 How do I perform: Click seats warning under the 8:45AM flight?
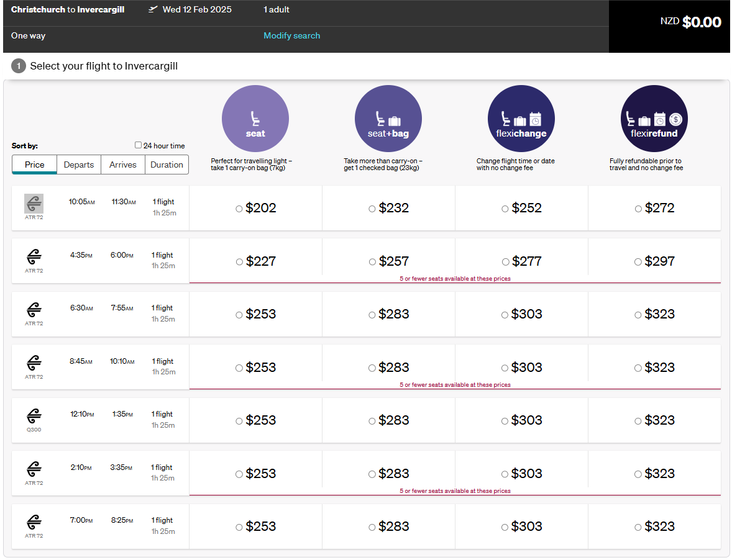pos(455,385)
